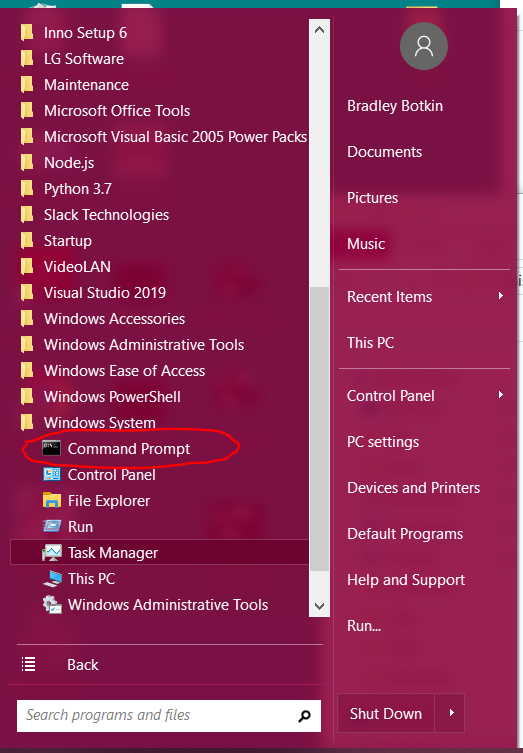The height and width of the screenshot is (753, 523).
Task: Open the Shut Down options arrow
Action: 450,713
